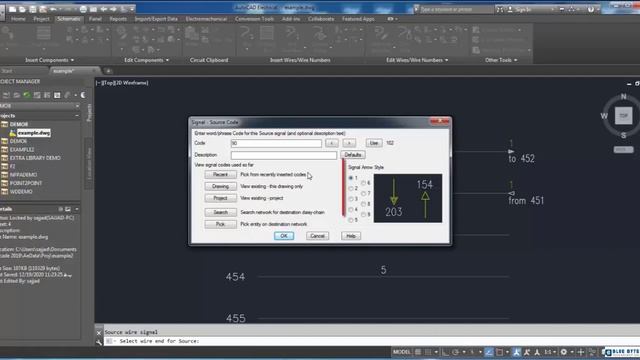Click the Recent button in signal dialog
The image size is (640, 360).
(220, 174)
